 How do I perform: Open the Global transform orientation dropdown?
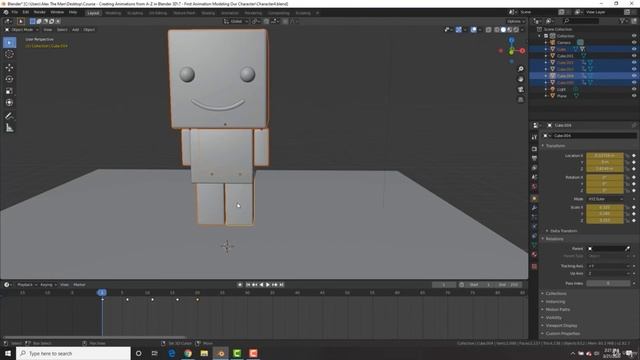tap(236, 21)
